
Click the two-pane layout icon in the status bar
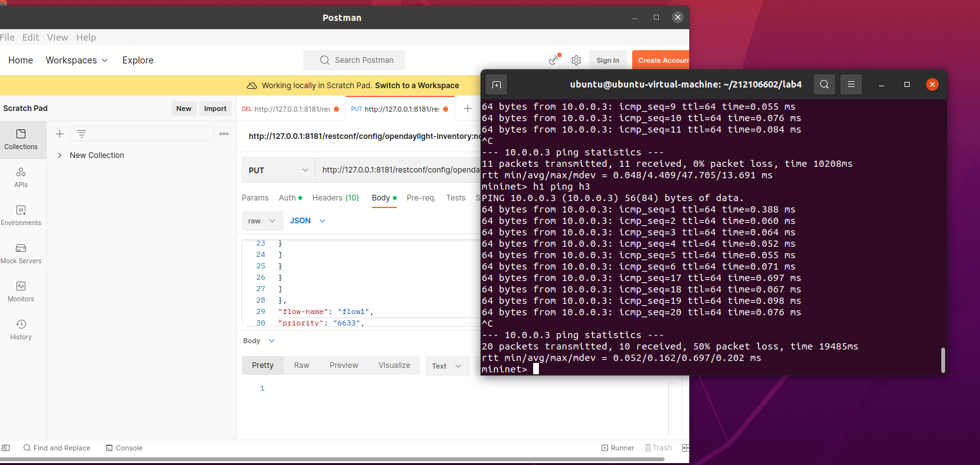685,448
